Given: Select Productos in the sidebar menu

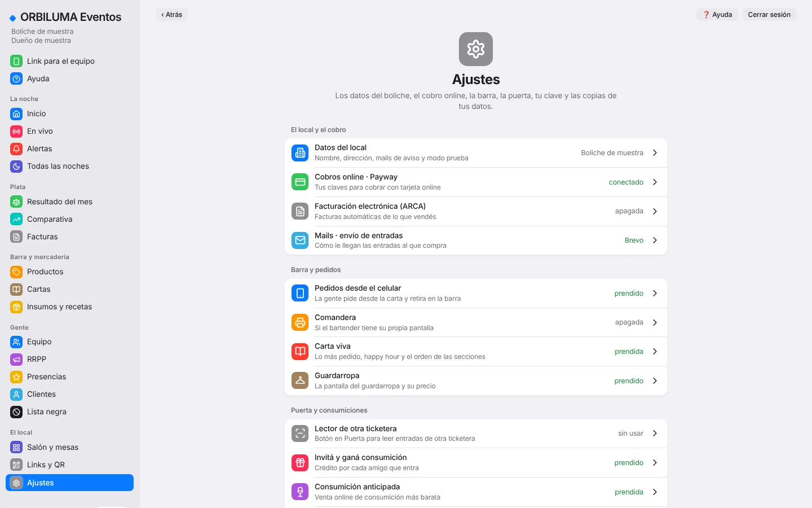Looking at the screenshot, I should coord(69,271).
